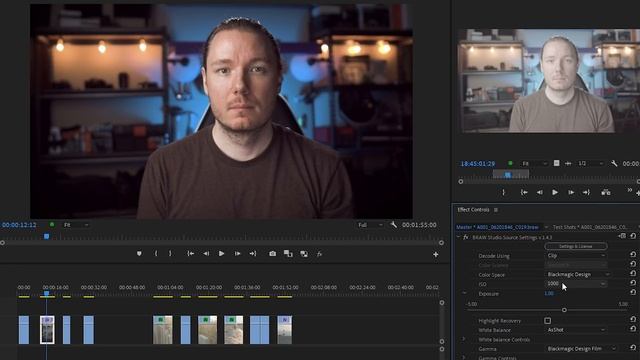The image size is (640, 360).
Task: Export a frame with the camera icon
Action: [x=272, y=254]
